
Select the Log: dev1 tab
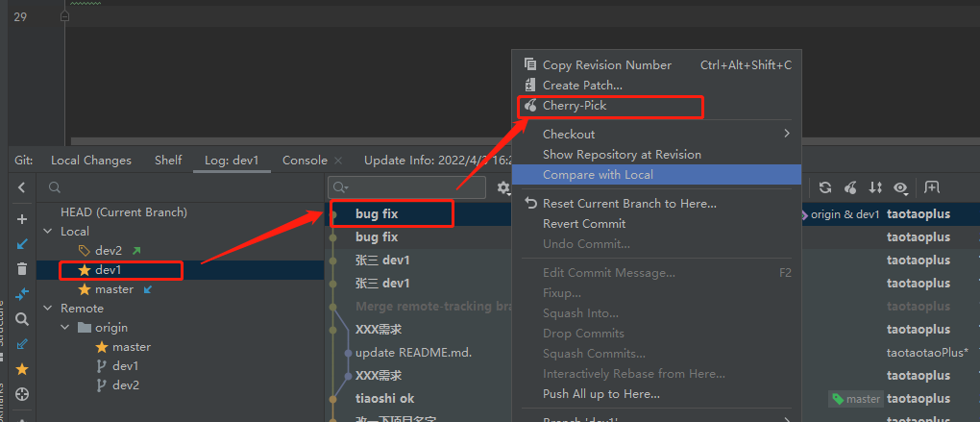click(x=232, y=161)
